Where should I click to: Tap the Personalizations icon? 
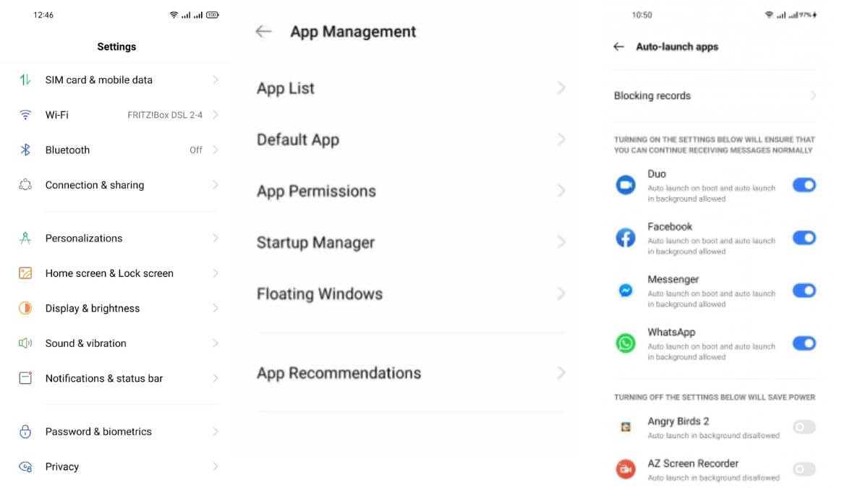25,238
